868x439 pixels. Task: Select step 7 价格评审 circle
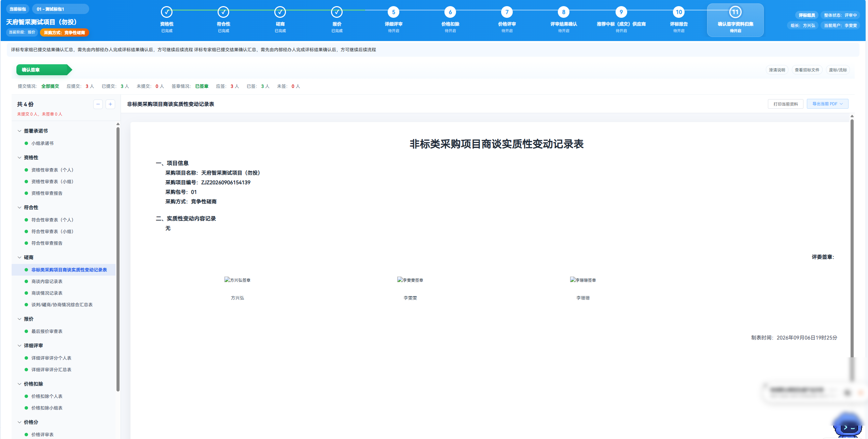pos(507,12)
